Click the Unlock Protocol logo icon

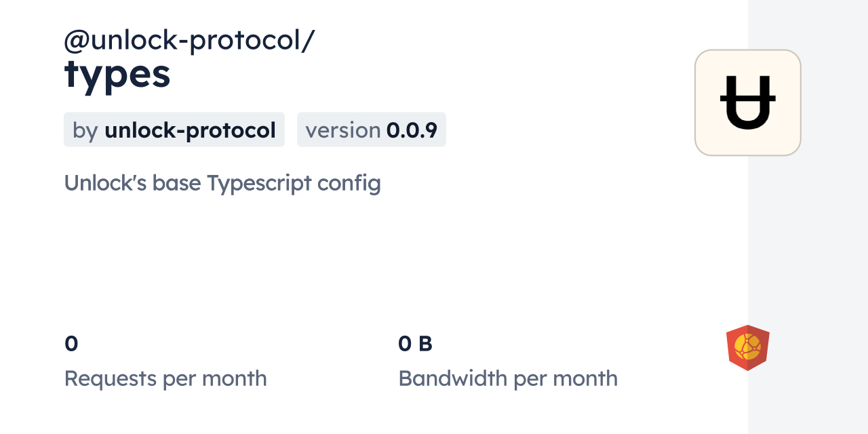pos(747,102)
